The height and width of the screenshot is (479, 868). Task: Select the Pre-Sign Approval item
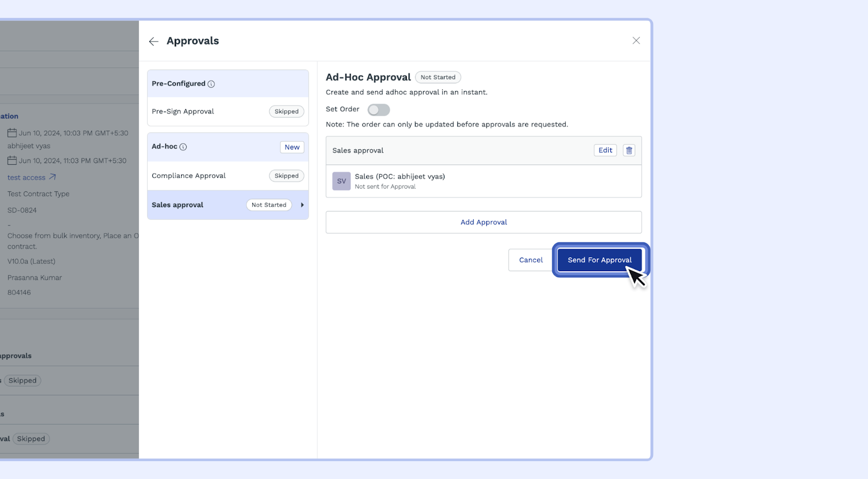click(183, 112)
